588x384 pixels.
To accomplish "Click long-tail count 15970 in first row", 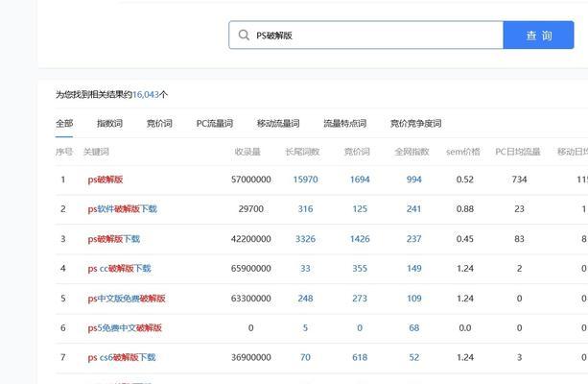I will click(x=305, y=180).
